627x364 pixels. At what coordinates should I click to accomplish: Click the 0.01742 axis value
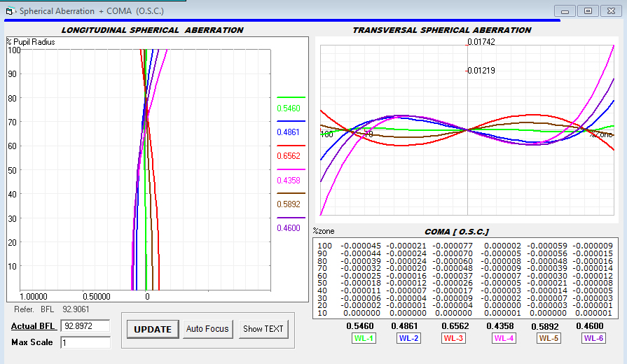pyautogui.click(x=481, y=42)
